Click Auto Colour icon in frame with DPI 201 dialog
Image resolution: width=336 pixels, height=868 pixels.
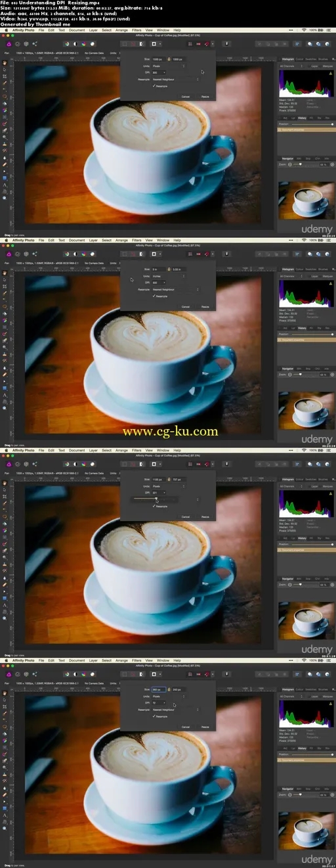click(x=84, y=463)
